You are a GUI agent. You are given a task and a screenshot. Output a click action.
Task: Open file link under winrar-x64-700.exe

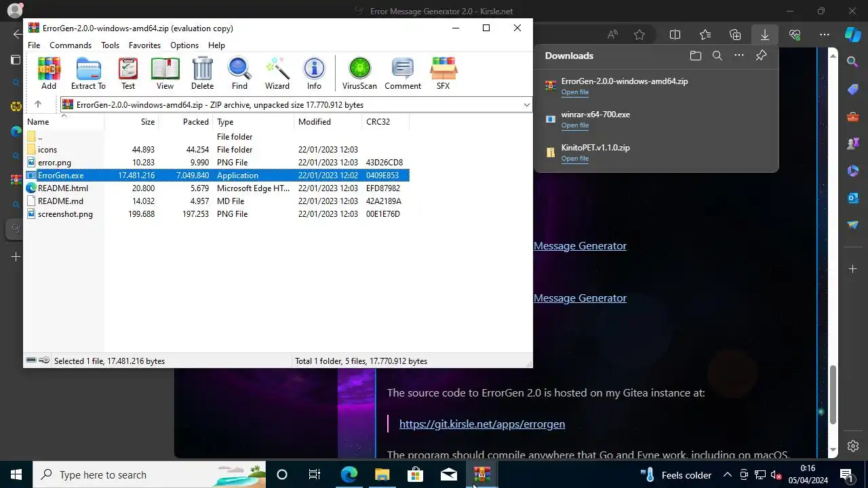(574, 125)
